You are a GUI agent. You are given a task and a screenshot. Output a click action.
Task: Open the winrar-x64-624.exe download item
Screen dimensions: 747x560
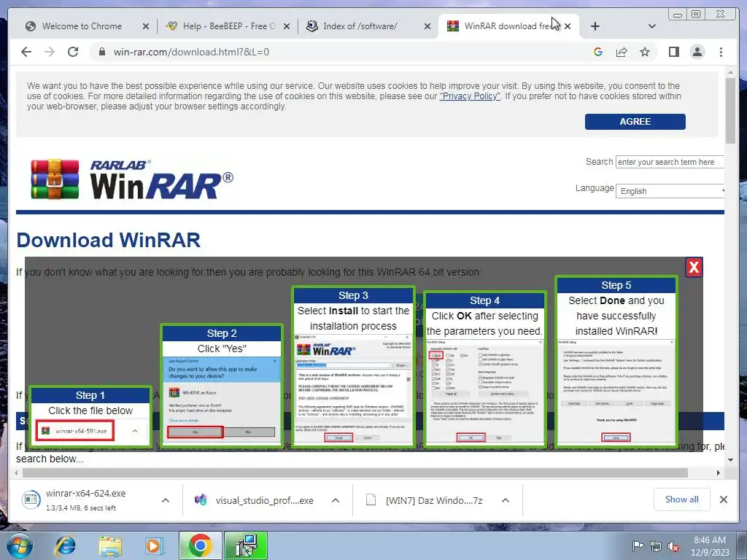tap(86, 500)
